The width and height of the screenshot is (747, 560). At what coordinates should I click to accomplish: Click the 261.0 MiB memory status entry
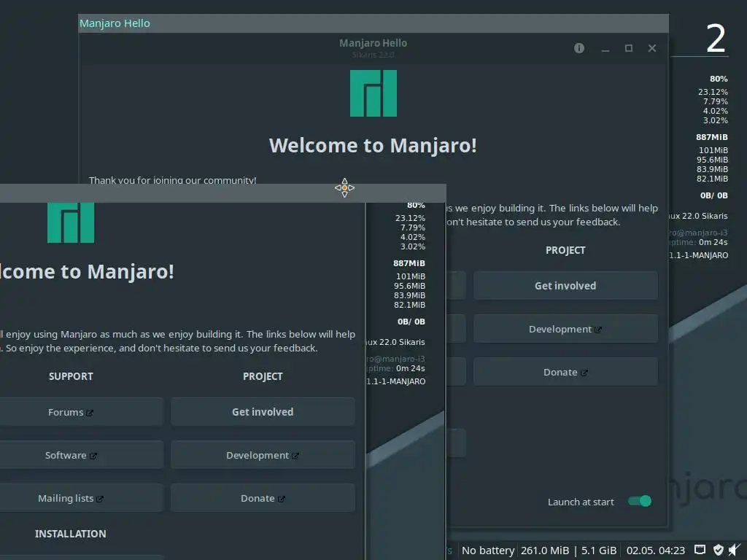click(x=544, y=551)
